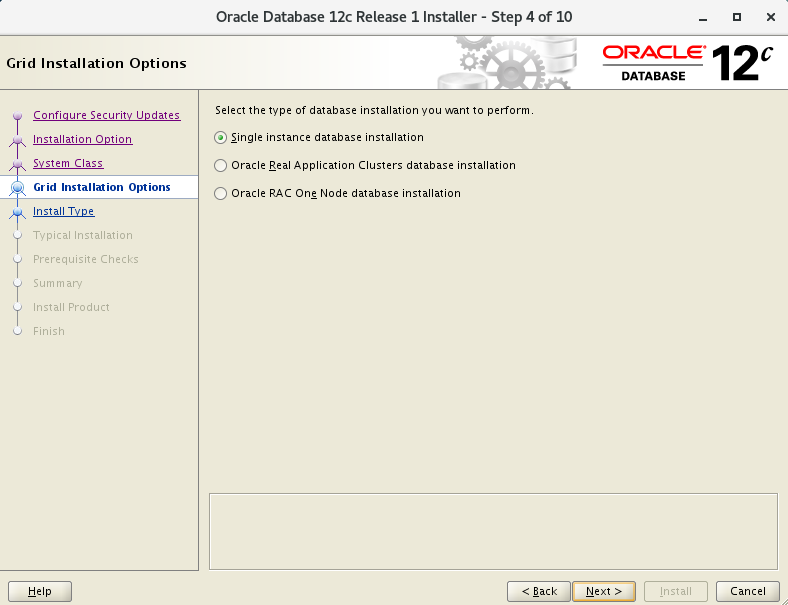Click the 'Select the type of database installation' text

click(374, 110)
